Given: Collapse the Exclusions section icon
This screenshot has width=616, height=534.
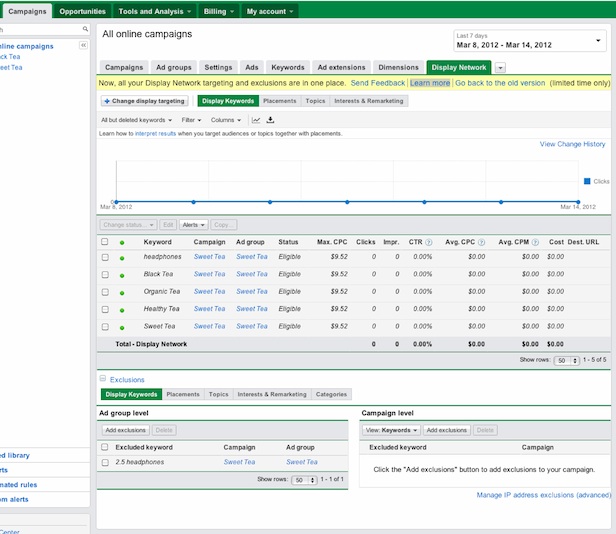Looking at the screenshot, I should click(x=102, y=379).
